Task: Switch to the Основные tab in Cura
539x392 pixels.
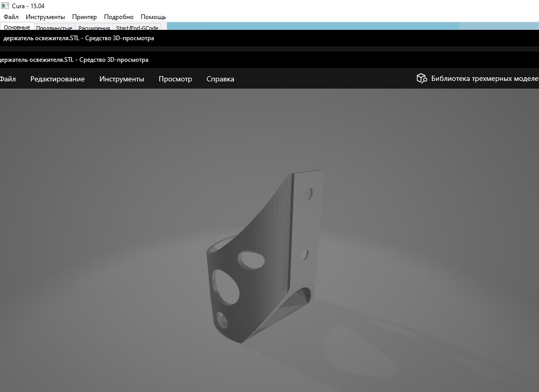Action: (17, 27)
